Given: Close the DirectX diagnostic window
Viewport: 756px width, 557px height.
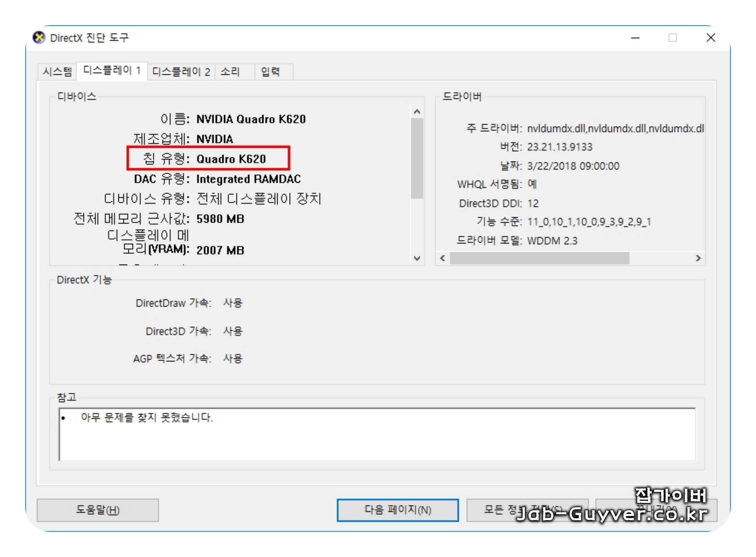Looking at the screenshot, I should [711, 38].
